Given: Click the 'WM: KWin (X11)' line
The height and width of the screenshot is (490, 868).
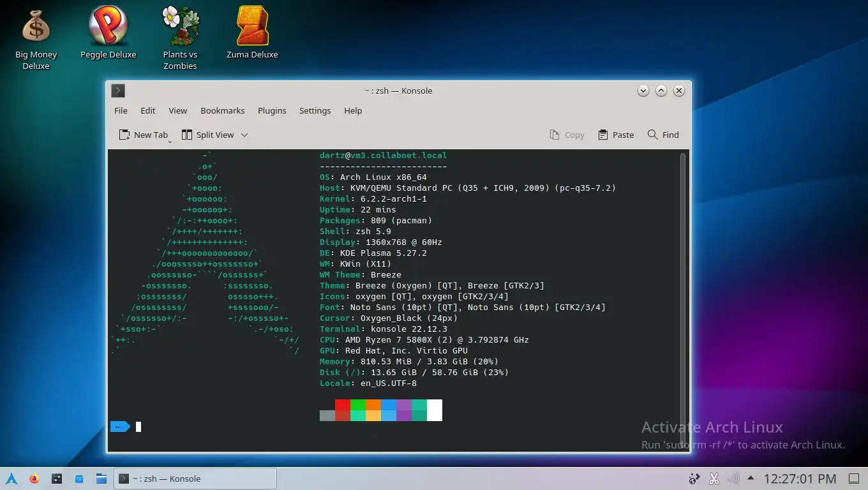Looking at the screenshot, I should (x=355, y=264).
